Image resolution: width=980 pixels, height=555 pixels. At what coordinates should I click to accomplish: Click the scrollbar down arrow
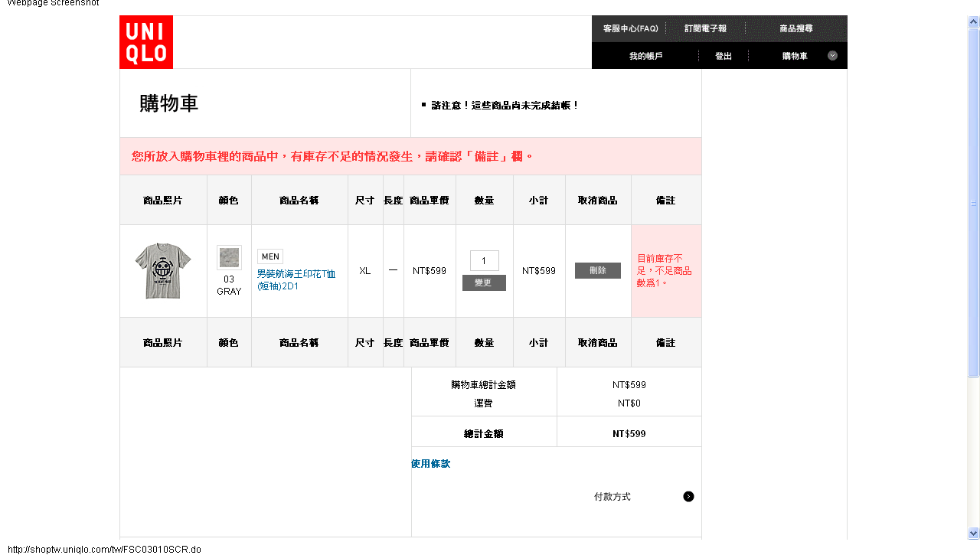tap(973, 533)
